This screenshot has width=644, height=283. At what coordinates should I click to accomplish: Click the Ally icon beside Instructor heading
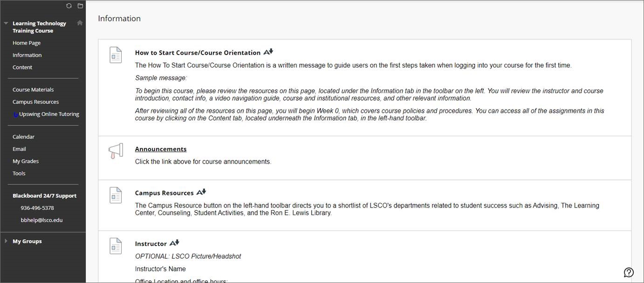click(174, 243)
